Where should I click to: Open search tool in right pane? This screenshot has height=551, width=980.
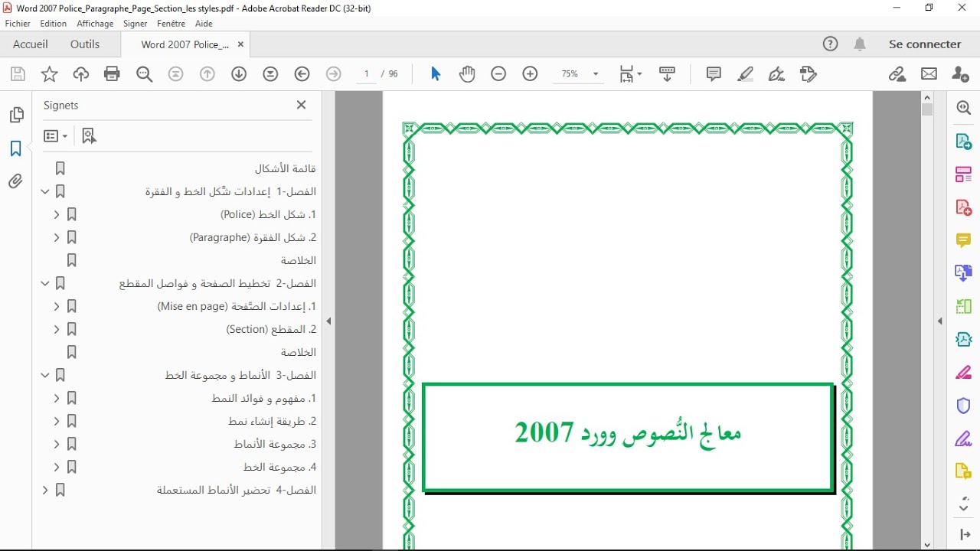(x=963, y=109)
